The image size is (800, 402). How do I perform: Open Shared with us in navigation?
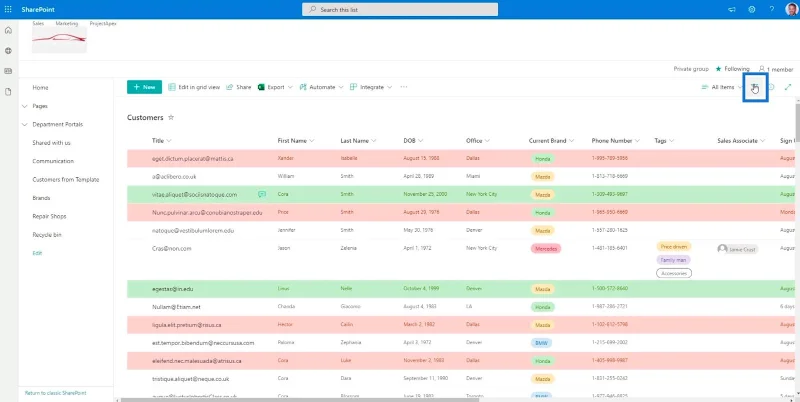click(52, 143)
